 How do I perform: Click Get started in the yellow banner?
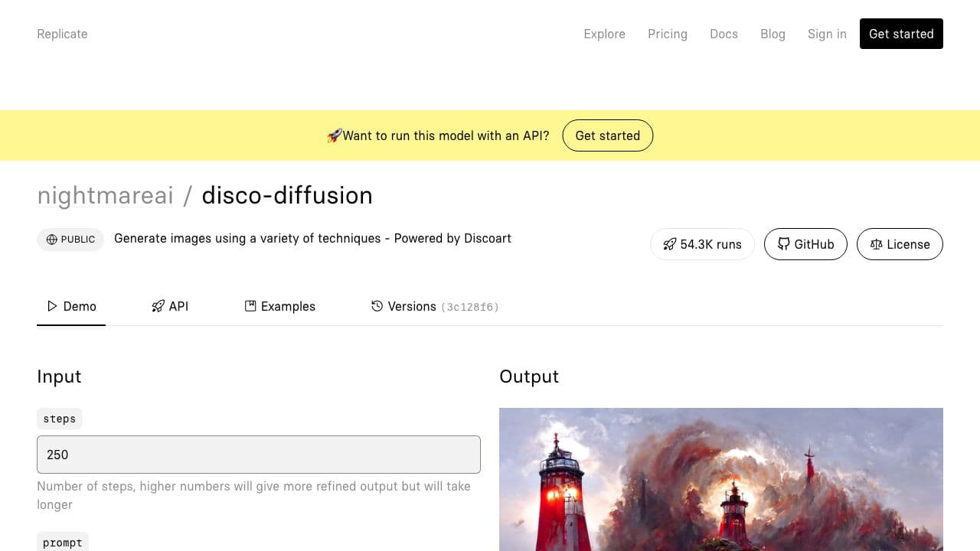tap(607, 135)
